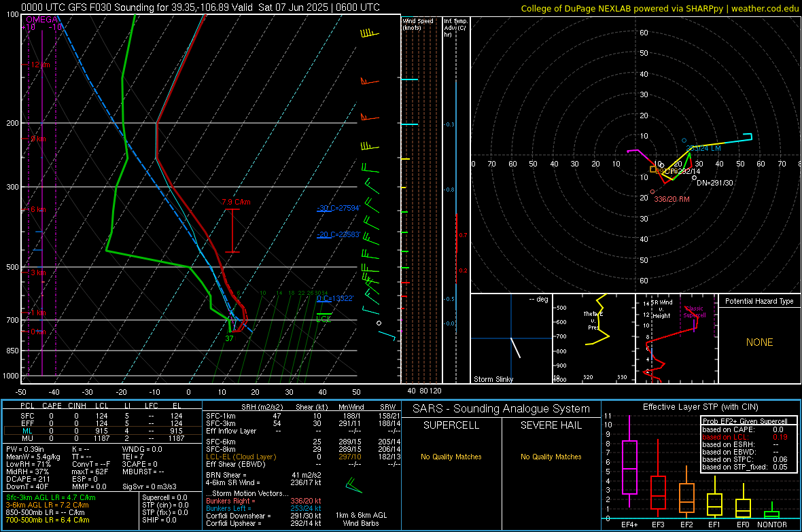Click the DCAPE = 211 value
802x532 pixels.
pos(28,479)
